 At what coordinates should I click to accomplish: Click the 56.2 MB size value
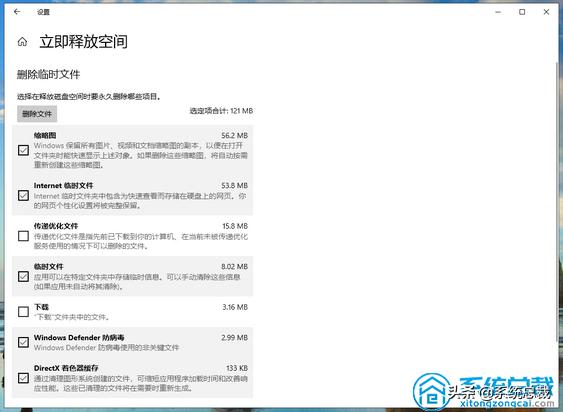(234, 135)
